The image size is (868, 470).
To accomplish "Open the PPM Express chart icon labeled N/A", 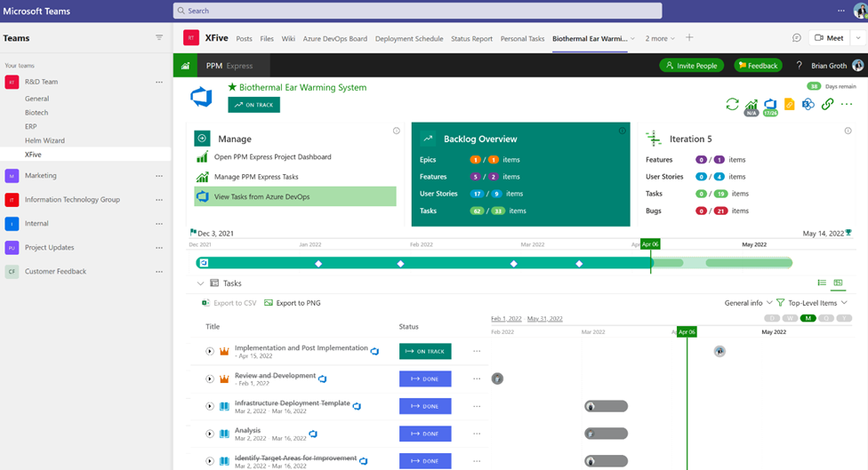I will click(x=751, y=106).
